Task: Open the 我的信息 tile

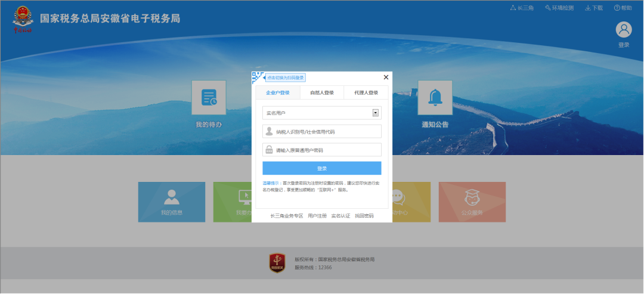Action: click(172, 202)
